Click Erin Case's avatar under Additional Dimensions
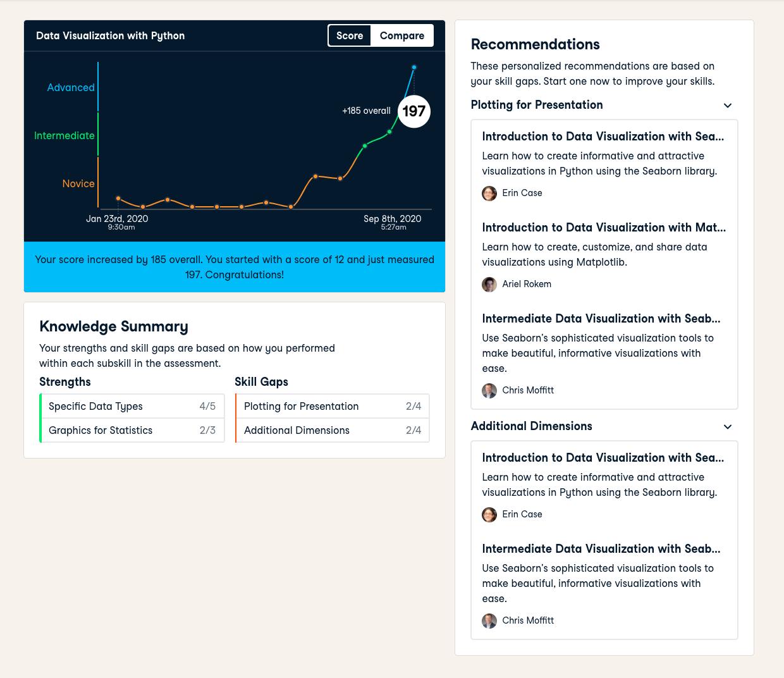Screen dimensions: 784x678 tap(489, 515)
